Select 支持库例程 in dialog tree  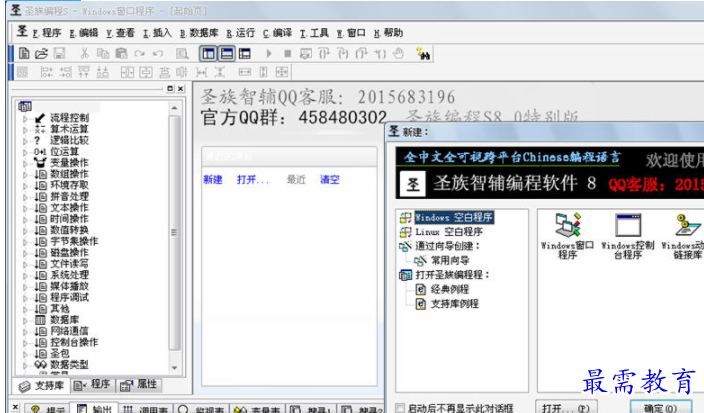click(454, 304)
